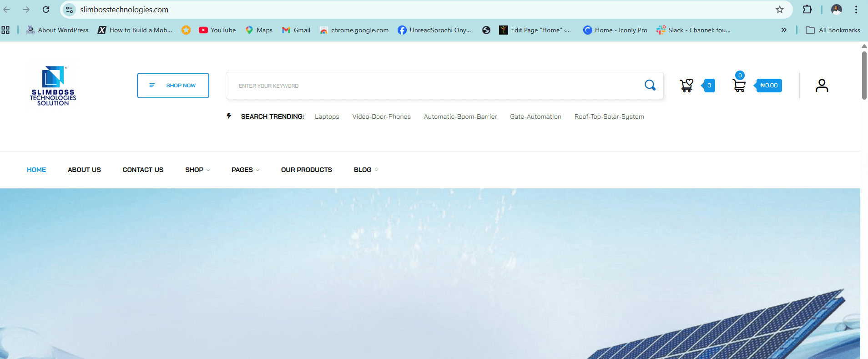Select trending search Laptops
Image resolution: width=868 pixels, height=359 pixels.
tap(327, 117)
